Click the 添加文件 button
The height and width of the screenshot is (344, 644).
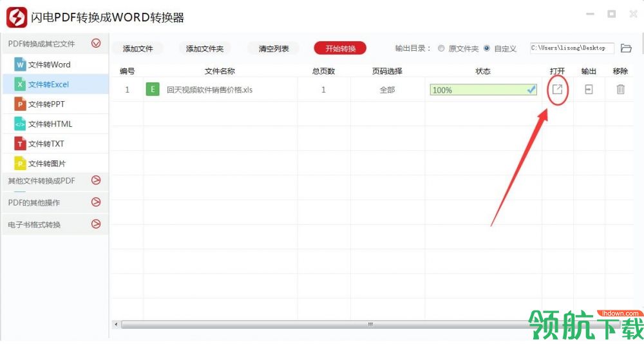coord(138,48)
